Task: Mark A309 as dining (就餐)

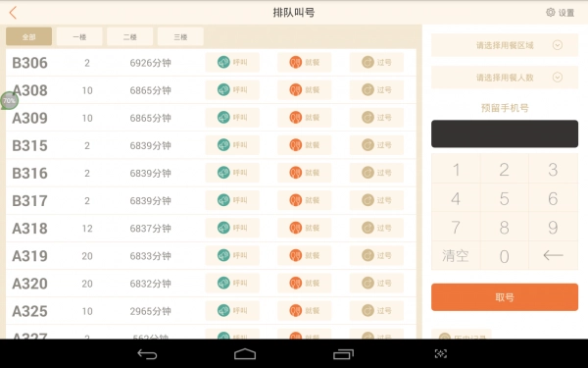Action: point(304,117)
